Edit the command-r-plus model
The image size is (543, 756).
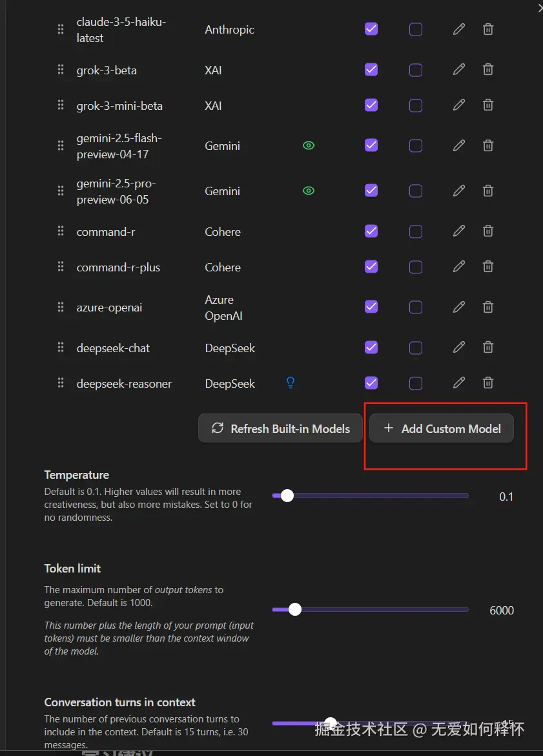[459, 266]
